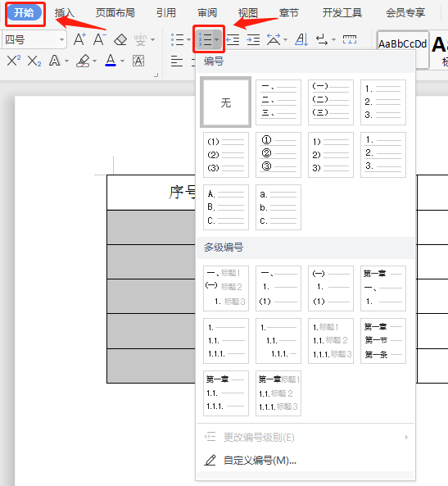Open the font dialog launcher corner icon

(156, 75)
